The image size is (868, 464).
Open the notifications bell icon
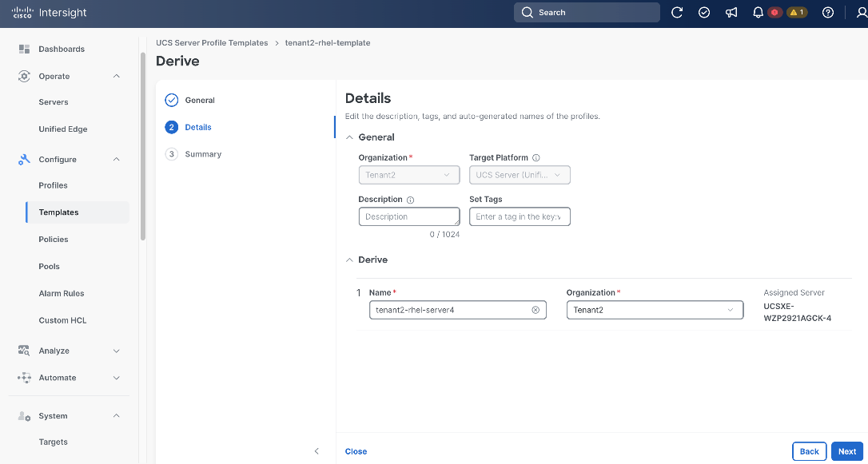coord(759,13)
